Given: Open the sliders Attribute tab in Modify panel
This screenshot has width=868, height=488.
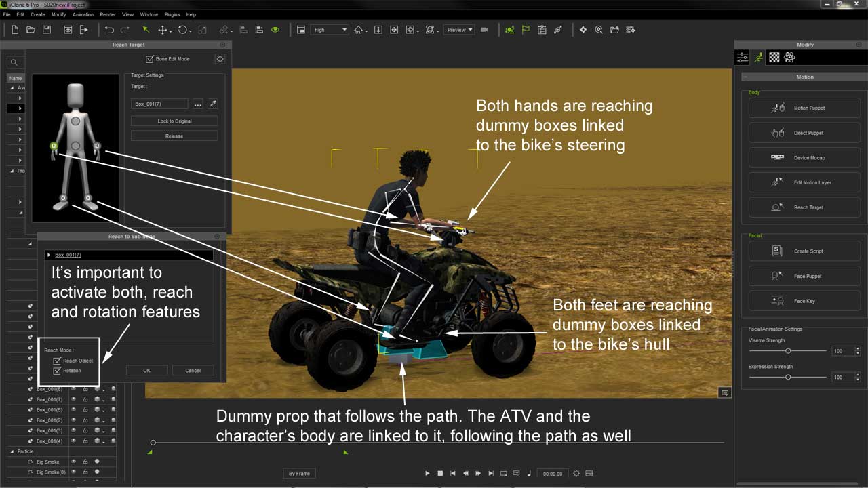Looking at the screenshot, I should click(x=743, y=58).
